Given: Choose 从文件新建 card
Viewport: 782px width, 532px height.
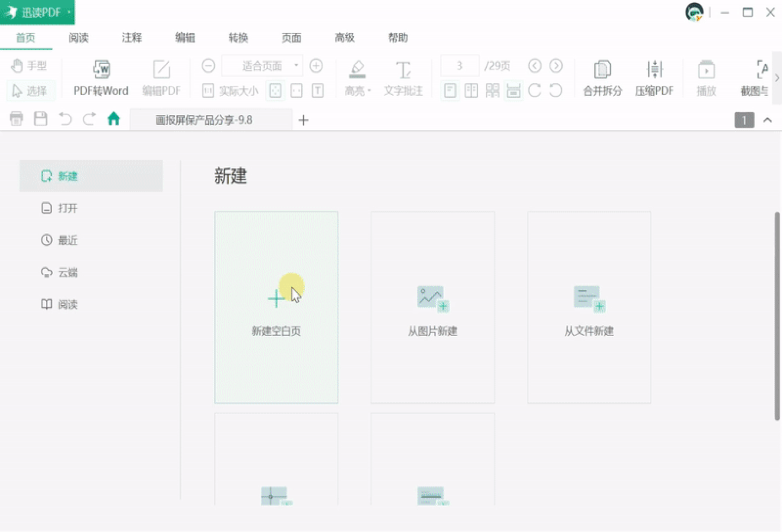Looking at the screenshot, I should 589,308.
